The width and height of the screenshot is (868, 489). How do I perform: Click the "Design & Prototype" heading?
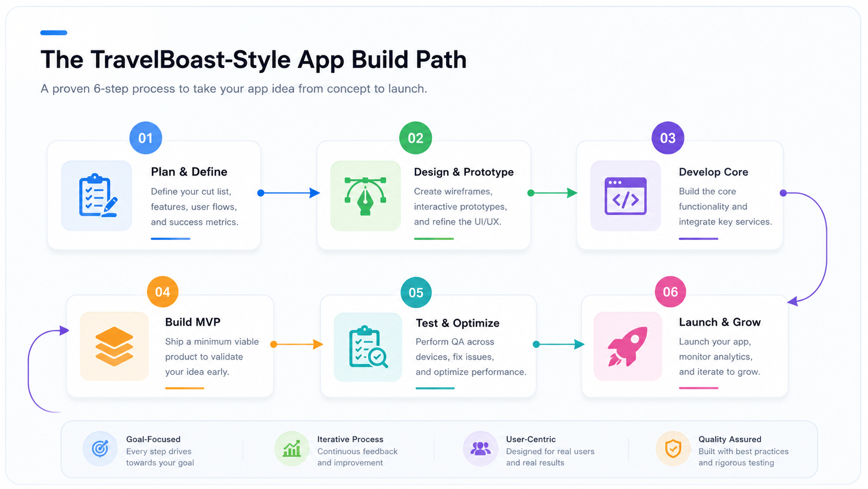point(464,172)
